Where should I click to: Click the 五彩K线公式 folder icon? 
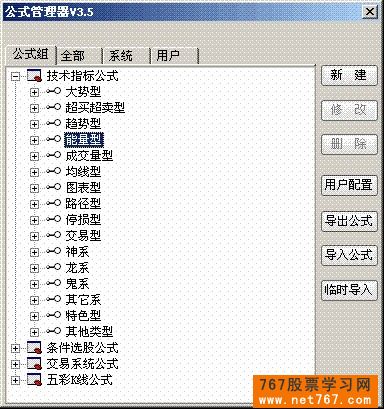point(34,380)
